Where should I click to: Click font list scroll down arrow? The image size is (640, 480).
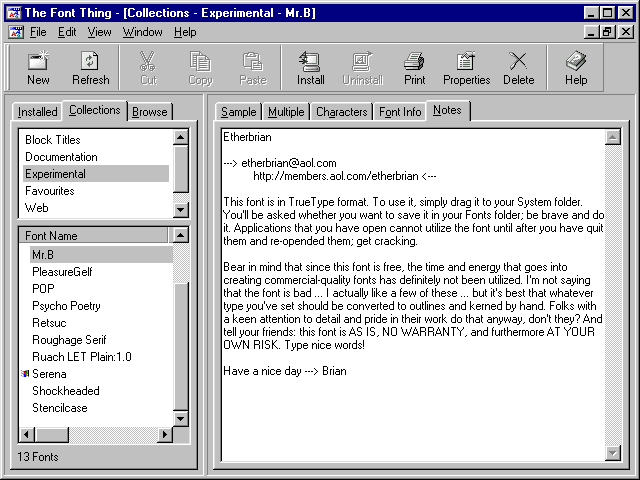[x=180, y=418]
